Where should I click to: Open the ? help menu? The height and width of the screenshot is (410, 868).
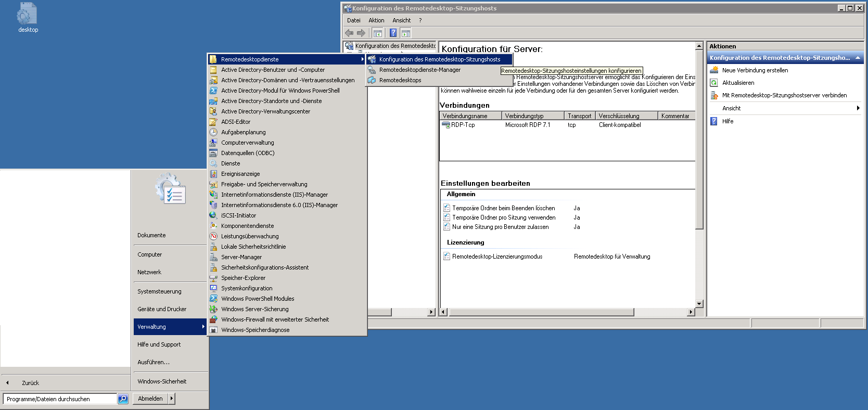[420, 20]
